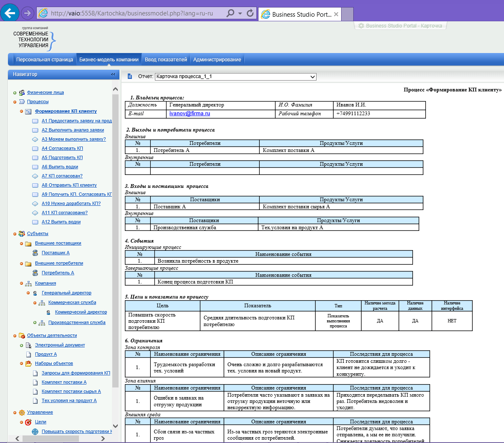Open A4 Согласовать КП process link
This screenshot has height=443, width=504.
click(x=62, y=149)
